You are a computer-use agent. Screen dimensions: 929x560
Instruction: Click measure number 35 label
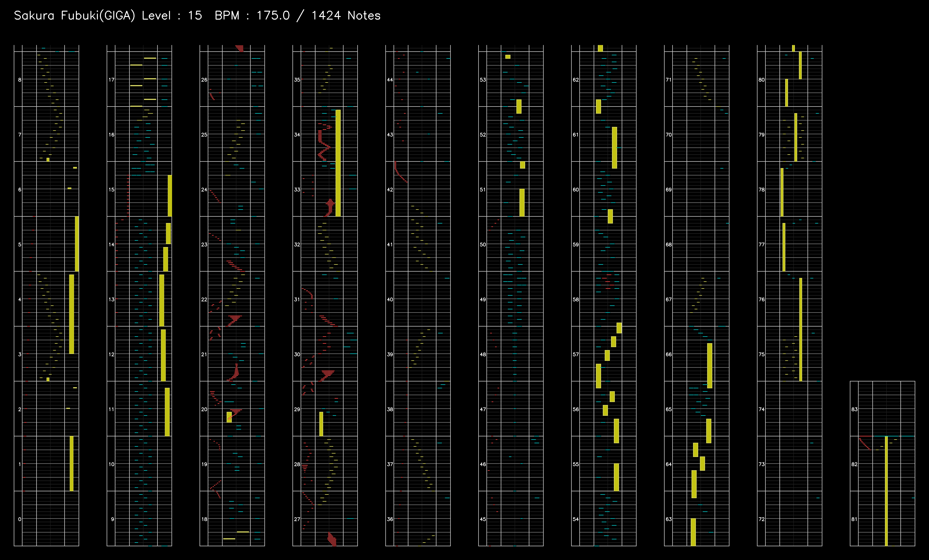tap(297, 80)
